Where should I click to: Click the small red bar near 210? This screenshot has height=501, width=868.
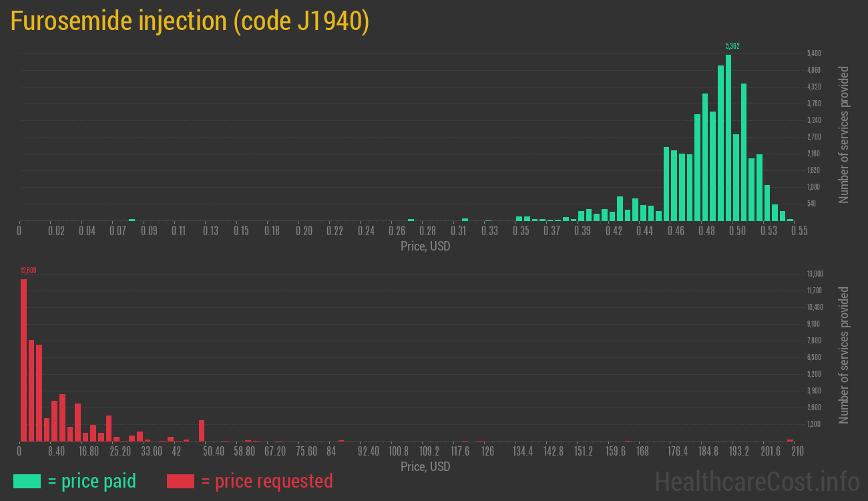click(790, 440)
